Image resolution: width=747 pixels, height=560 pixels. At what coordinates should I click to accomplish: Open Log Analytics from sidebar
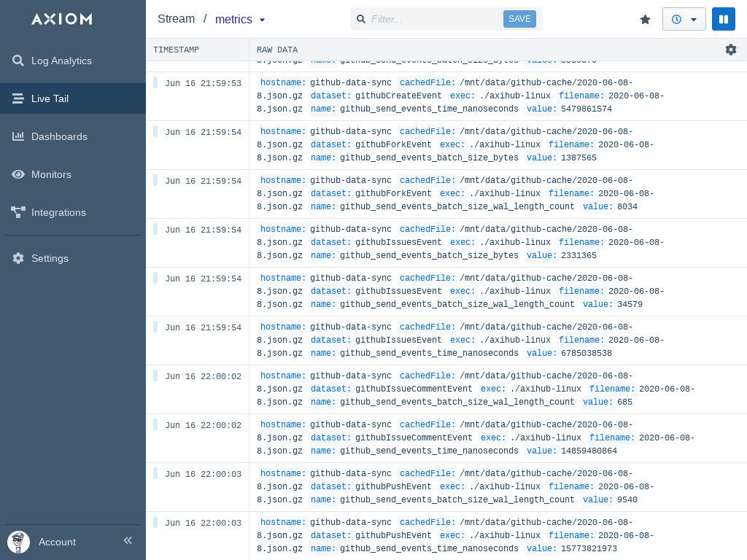tap(61, 61)
